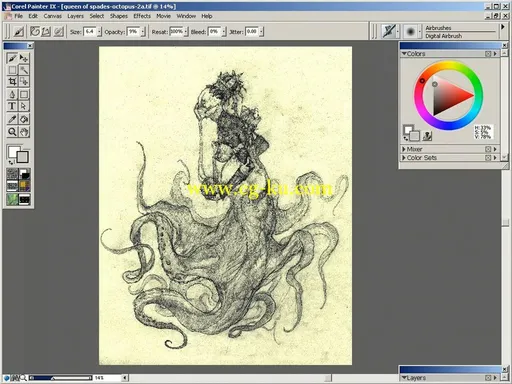This screenshot has height=384, width=512.
Task: Select the Grabber hand tool
Action: (x=24, y=132)
